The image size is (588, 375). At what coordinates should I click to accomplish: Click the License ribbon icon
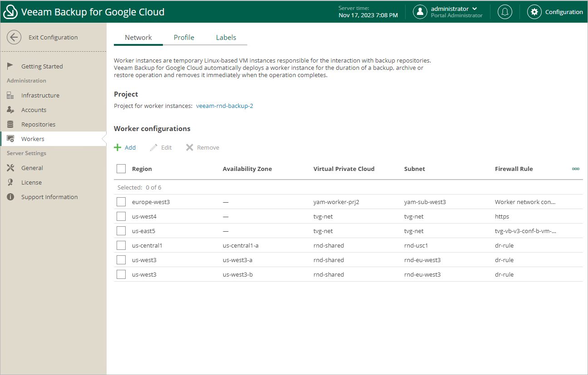coord(10,182)
